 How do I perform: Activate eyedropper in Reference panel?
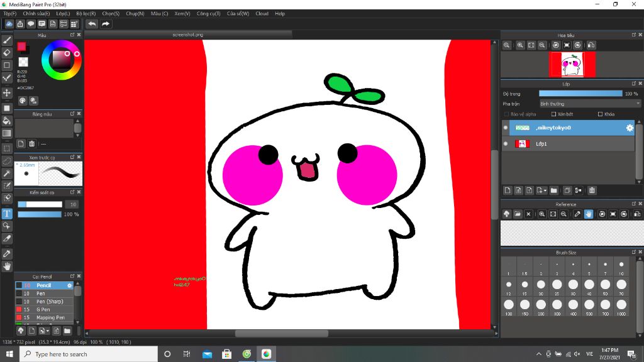(577, 214)
